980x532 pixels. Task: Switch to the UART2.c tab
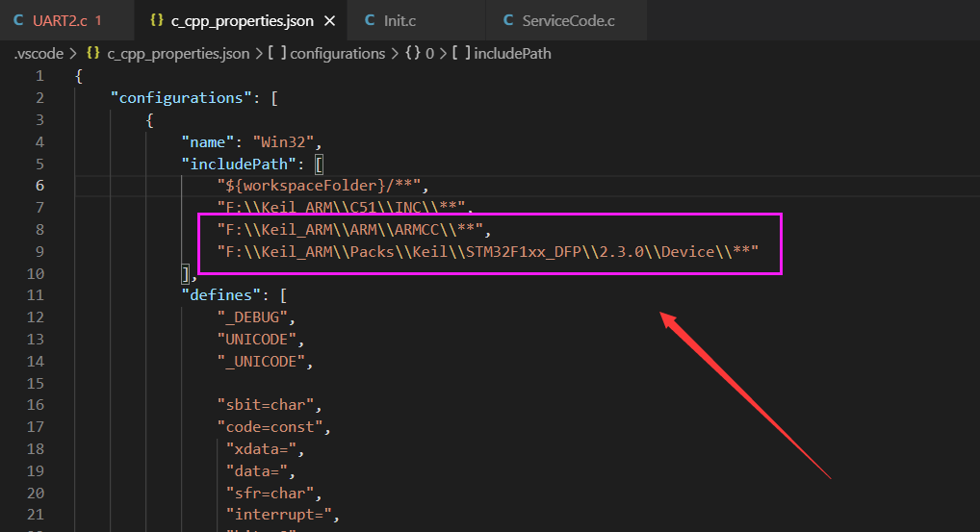pyautogui.click(x=66, y=20)
